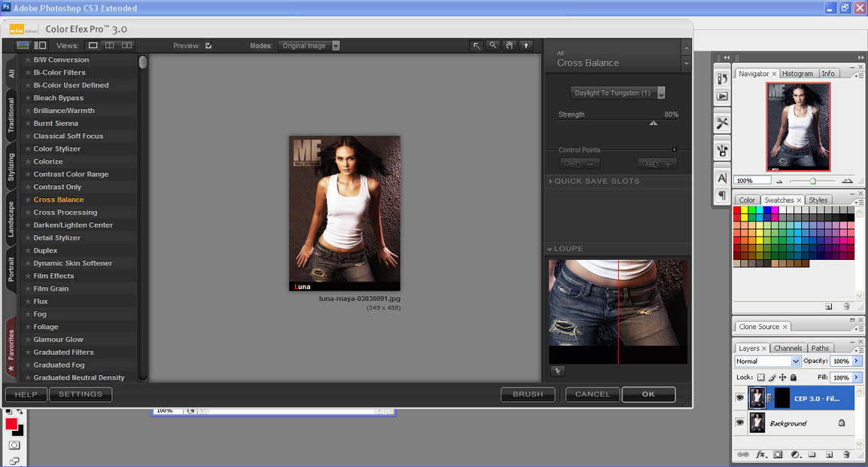868x467 pixels.
Task: Collapse the Loupe section
Action: pyautogui.click(x=550, y=249)
